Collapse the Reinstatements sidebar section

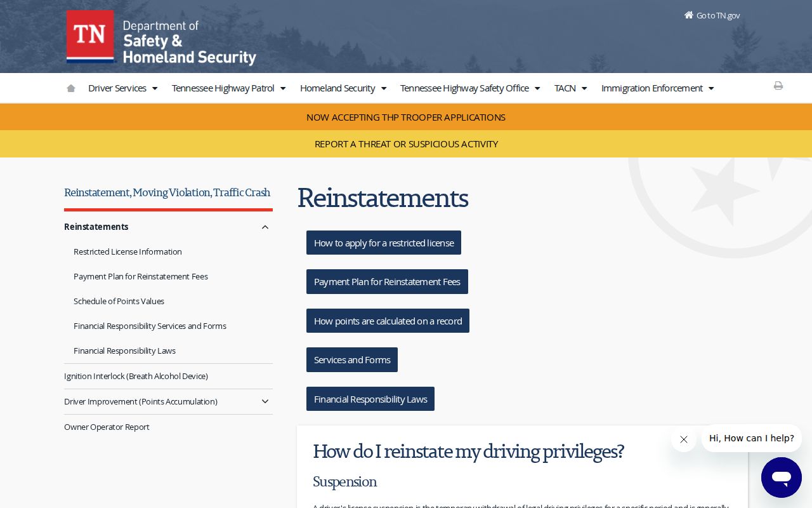tap(265, 227)
